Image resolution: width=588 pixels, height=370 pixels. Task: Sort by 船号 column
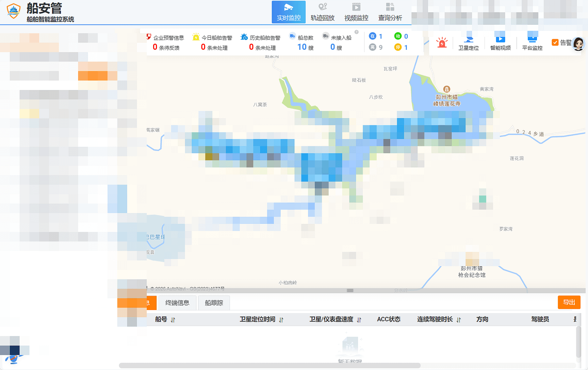pyautogui.click(x=173, y=320)
